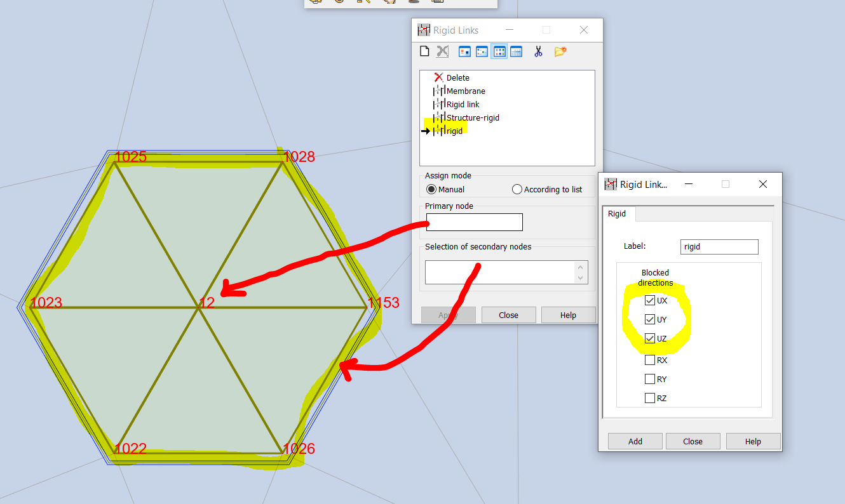Switch to the 'Rigid' tab
This screenshot has height=504, width=845.
click(618, 214)
